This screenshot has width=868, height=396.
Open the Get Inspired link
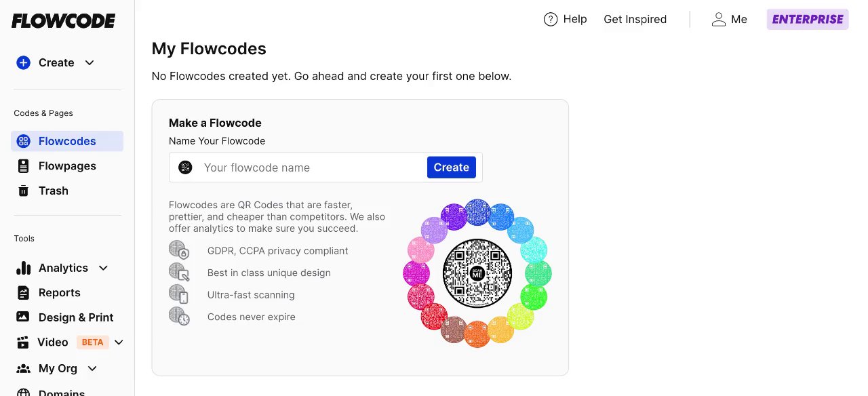(x=635, y=19)
